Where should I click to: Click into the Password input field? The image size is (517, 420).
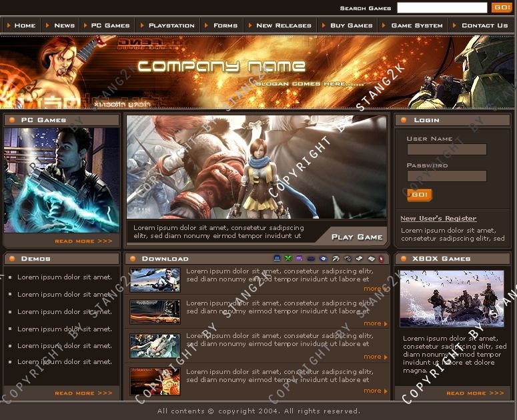(446, 177)
